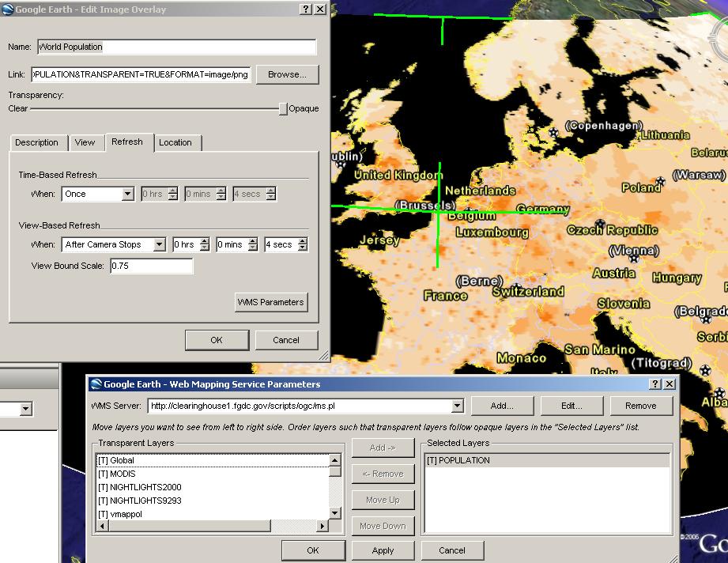Click Apply in WMS Parameters dialog
The height and width of the screenshot is (563, 728).
pos(383,550)
